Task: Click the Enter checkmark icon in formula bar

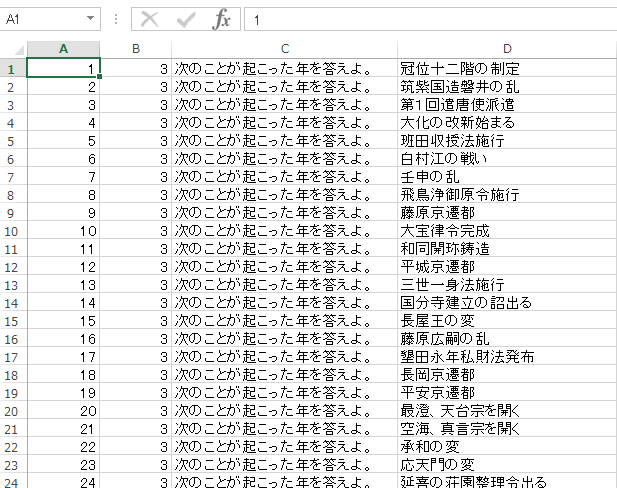Action: click(186, 19)
